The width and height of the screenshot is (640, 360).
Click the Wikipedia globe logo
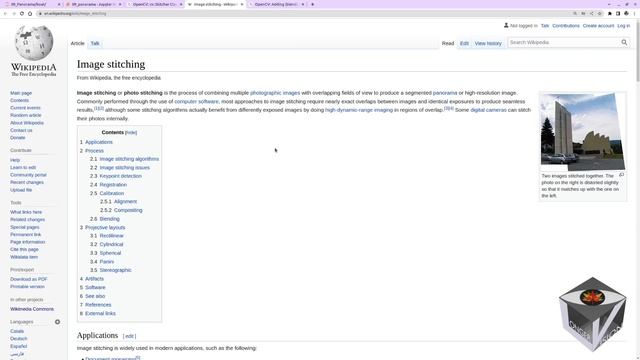point(33,43)
